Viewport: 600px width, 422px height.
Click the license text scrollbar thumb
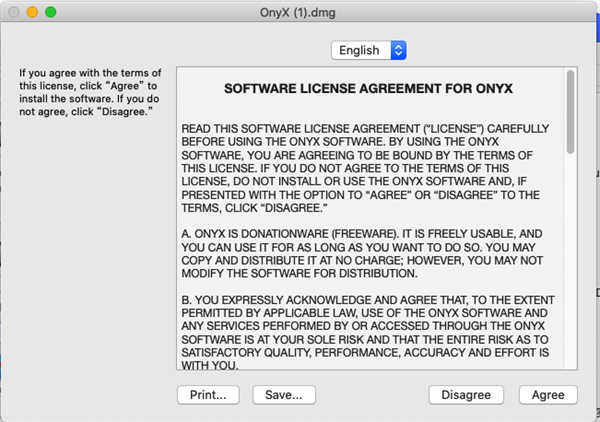pos(570,112)
